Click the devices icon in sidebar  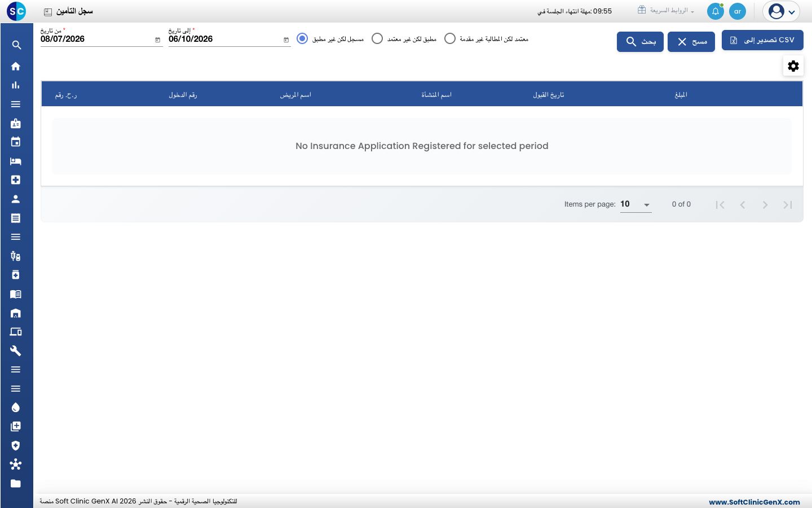pyautogui.click(x=16, y=332)
